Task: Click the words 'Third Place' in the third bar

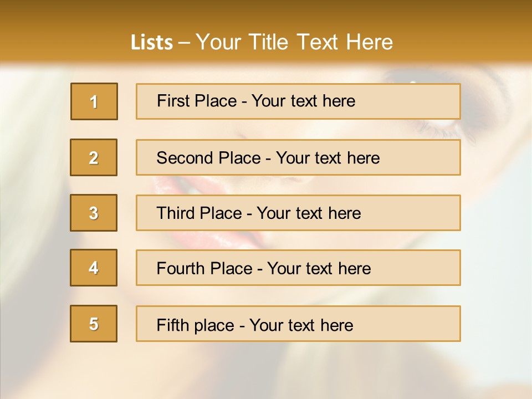Action: pyautogui.click(x=199, y=213)
